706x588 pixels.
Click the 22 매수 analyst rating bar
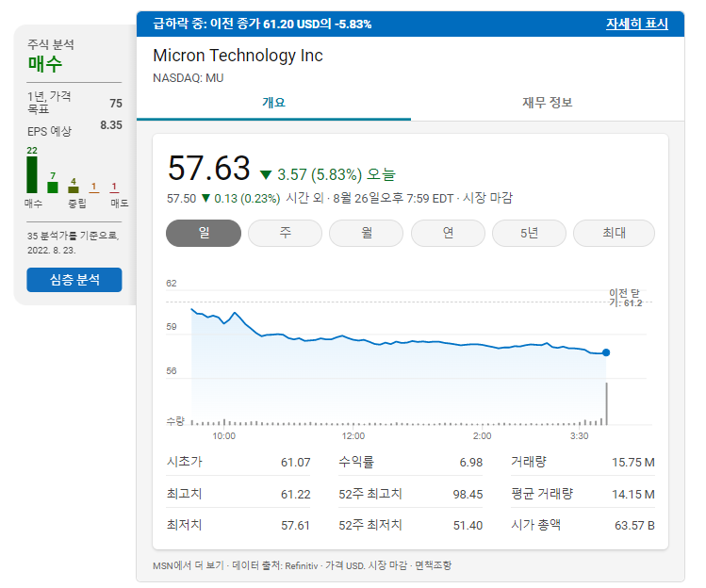tap(32, 174)
